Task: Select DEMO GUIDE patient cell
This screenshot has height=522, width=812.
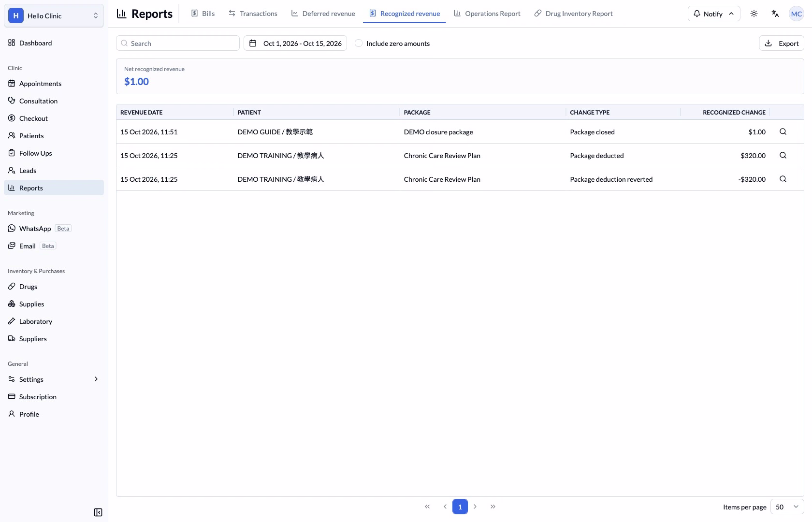Action: click(275, 131)
